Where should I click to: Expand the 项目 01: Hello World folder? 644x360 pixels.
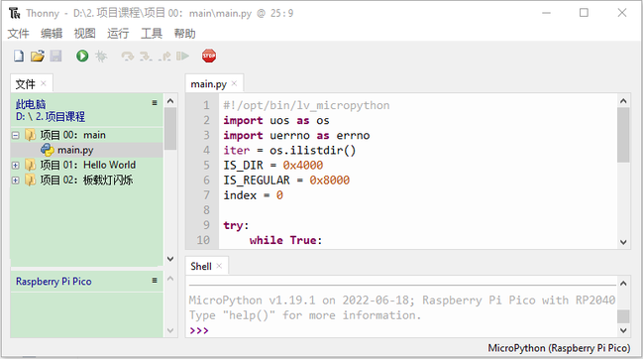[x=16, y=166]
